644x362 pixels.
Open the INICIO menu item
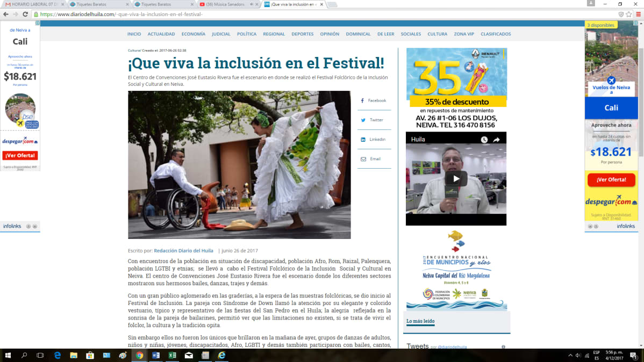[x=134, y=34]
